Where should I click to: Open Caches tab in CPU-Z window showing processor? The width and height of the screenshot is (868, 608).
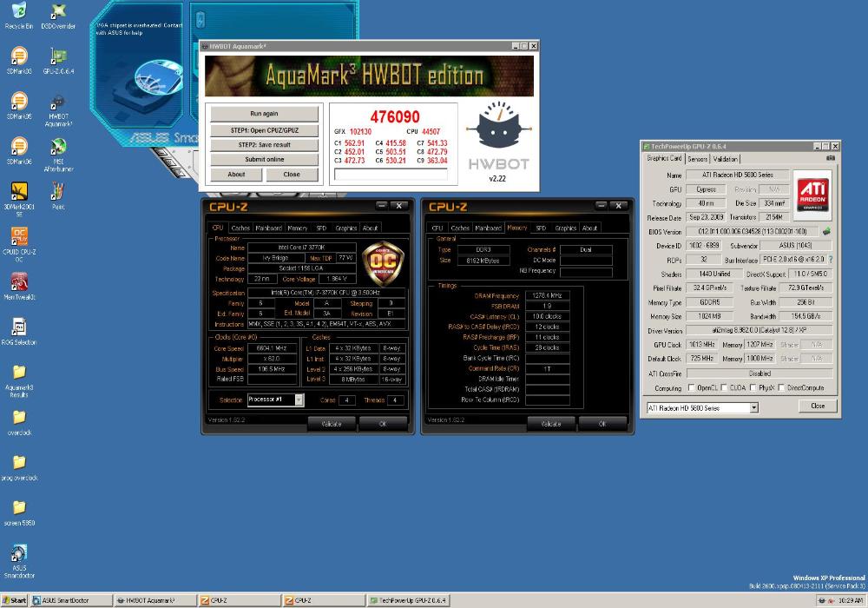[240, 228]
